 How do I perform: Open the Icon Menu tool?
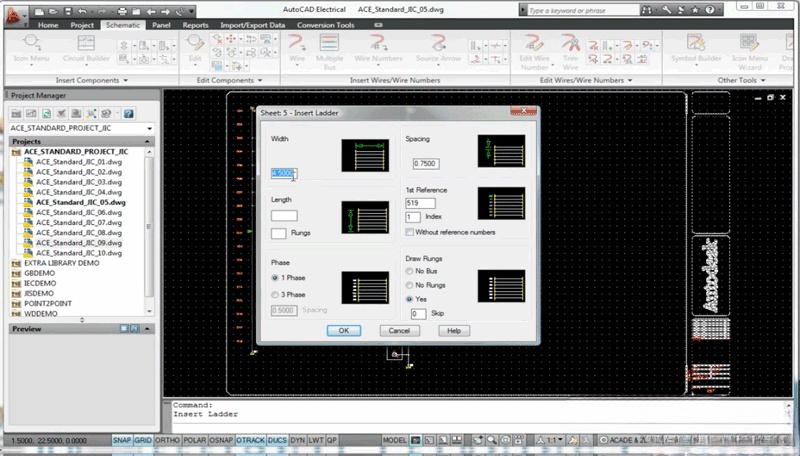coord(31,49)
